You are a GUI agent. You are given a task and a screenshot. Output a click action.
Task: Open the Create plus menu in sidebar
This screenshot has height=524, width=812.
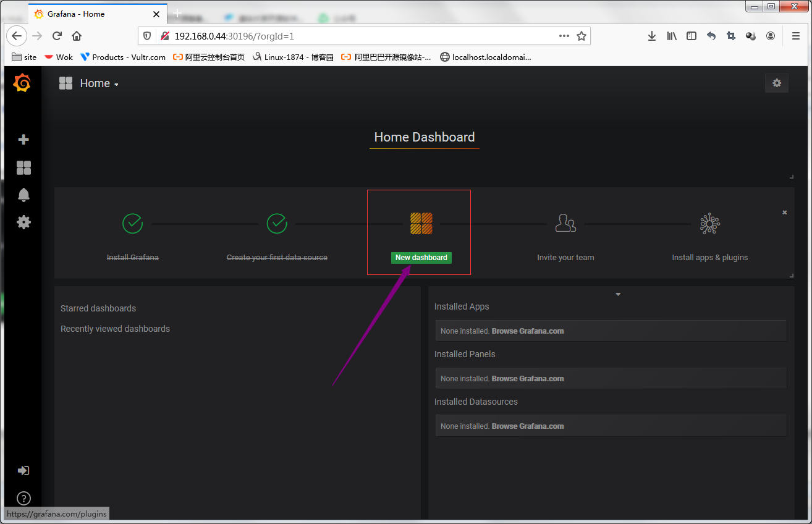[x=23, y=140]
